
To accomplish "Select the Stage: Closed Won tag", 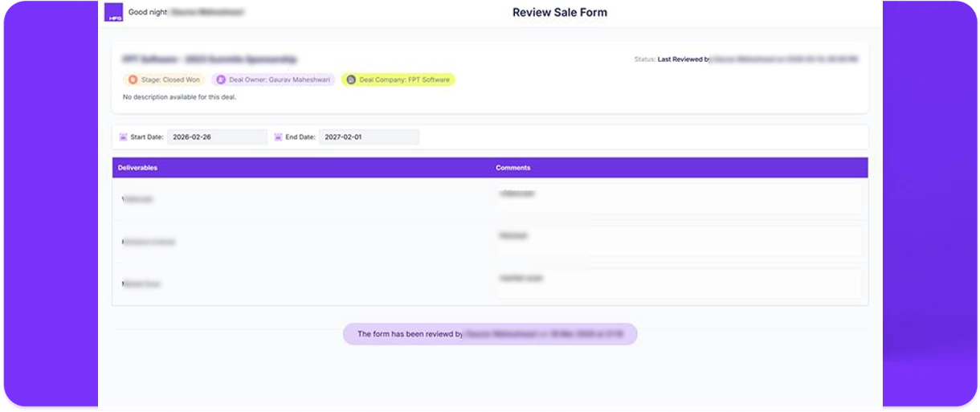I will coord(164,80).
